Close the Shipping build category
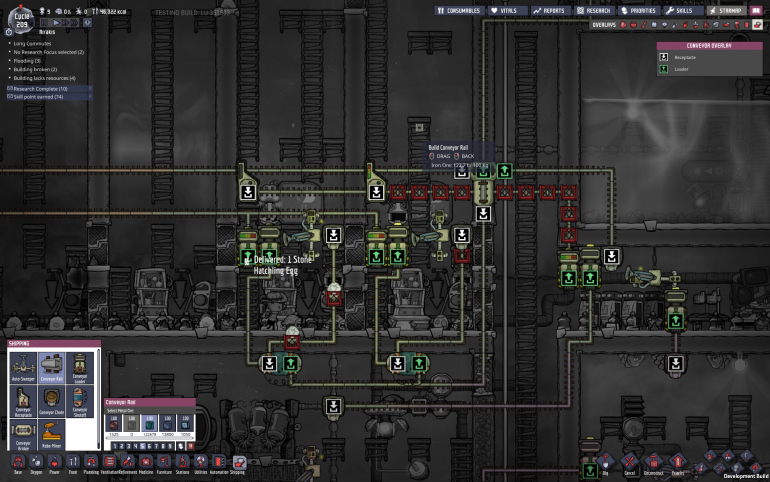 point(240,462)
